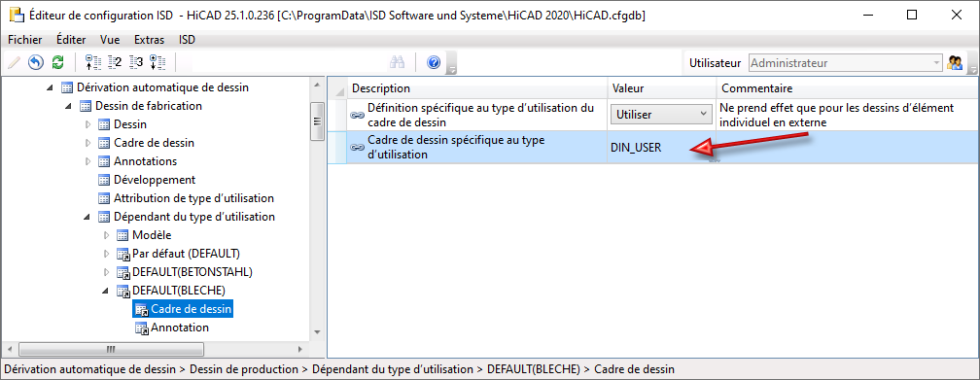980x380 pixels.
Task: Click table icon beside Développement
Action: coord(104,180)
